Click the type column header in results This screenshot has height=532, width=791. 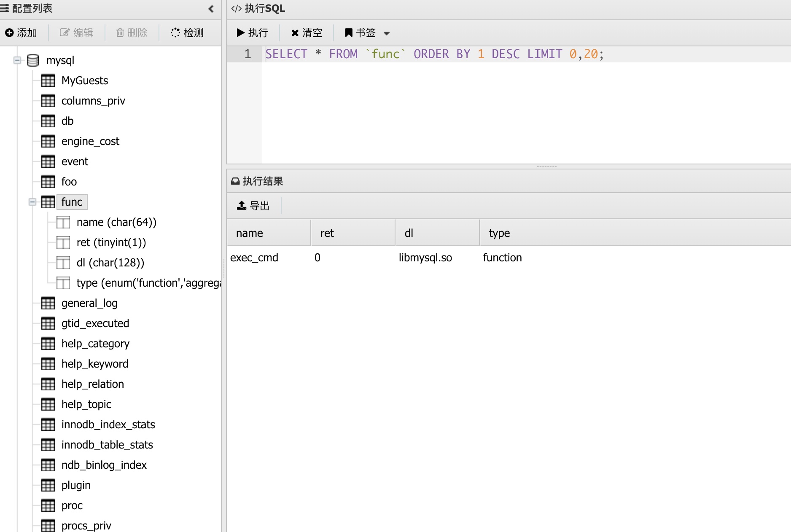(x=635, y=233)
